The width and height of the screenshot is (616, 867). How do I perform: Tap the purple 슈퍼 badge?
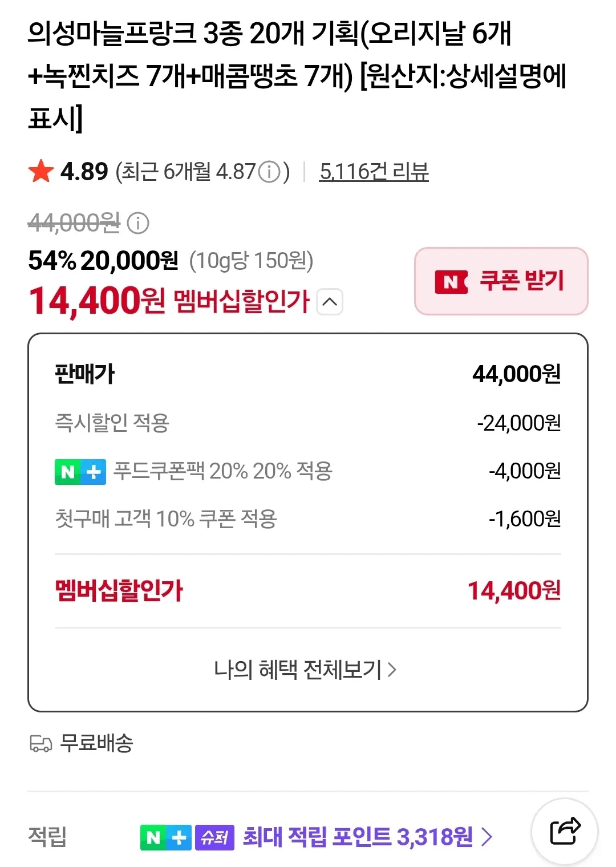(214, 837)
